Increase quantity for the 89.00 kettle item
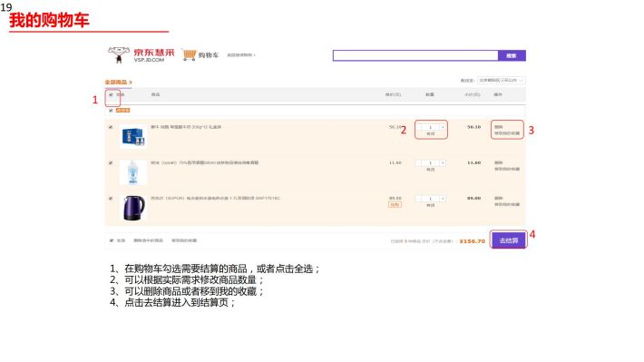This screenshot has width=644, height=362. coord(443,199)
